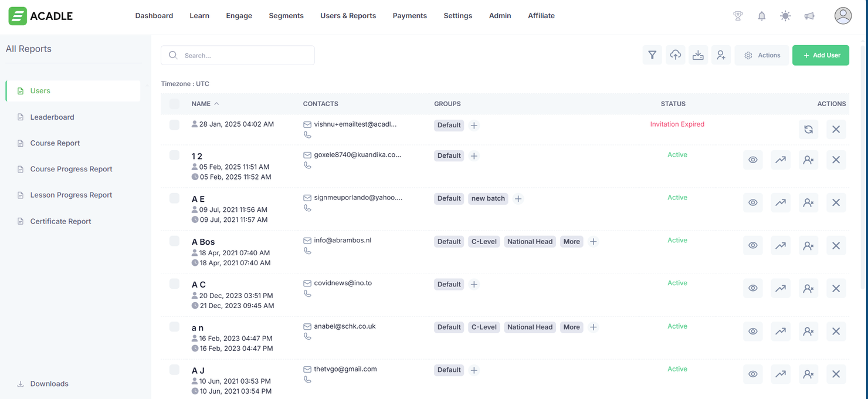Select checkbox for user a n
Viewport: 868px width, 399px height.
coord(174,327)
